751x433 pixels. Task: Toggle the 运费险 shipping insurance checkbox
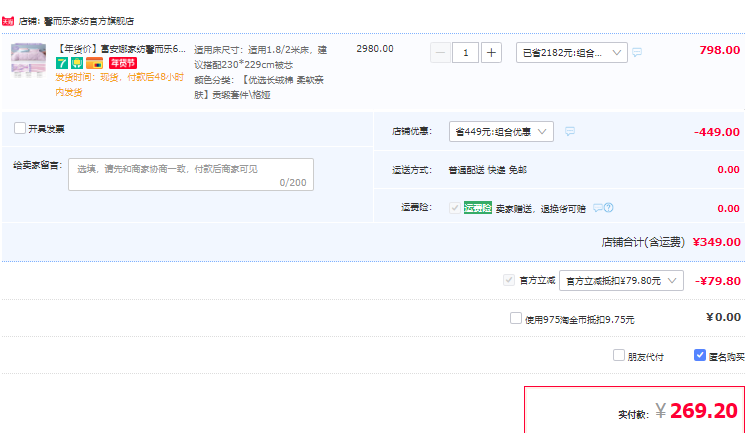tap(455, 207)
